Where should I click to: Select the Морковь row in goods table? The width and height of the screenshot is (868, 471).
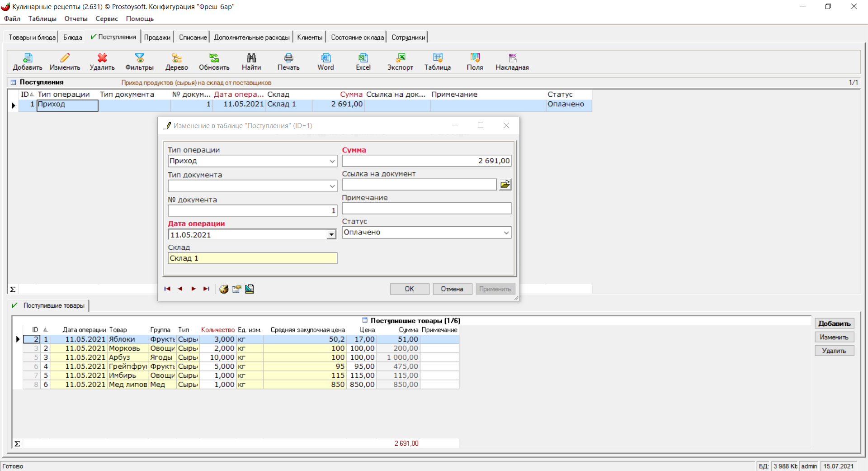tap(124, 348)
